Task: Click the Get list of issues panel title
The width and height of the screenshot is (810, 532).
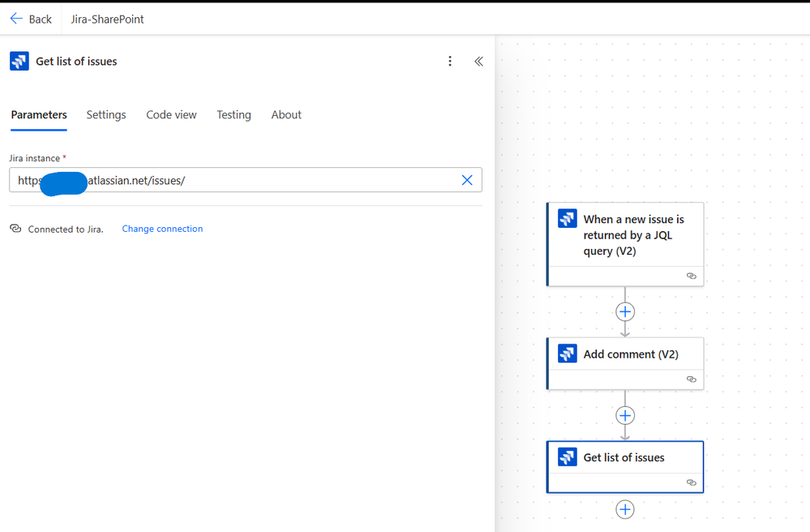Action: (76, 62)
